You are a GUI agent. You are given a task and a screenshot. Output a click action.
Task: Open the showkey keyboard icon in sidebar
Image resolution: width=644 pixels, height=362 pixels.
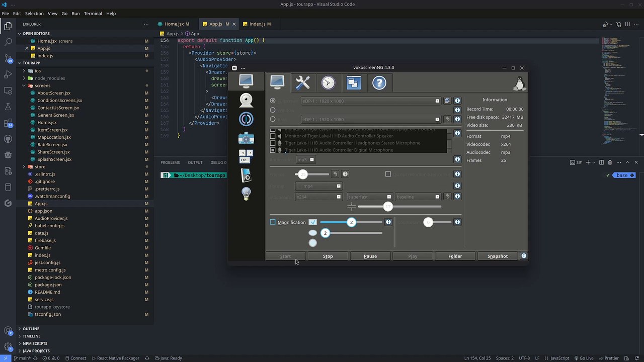coord(246,156)
